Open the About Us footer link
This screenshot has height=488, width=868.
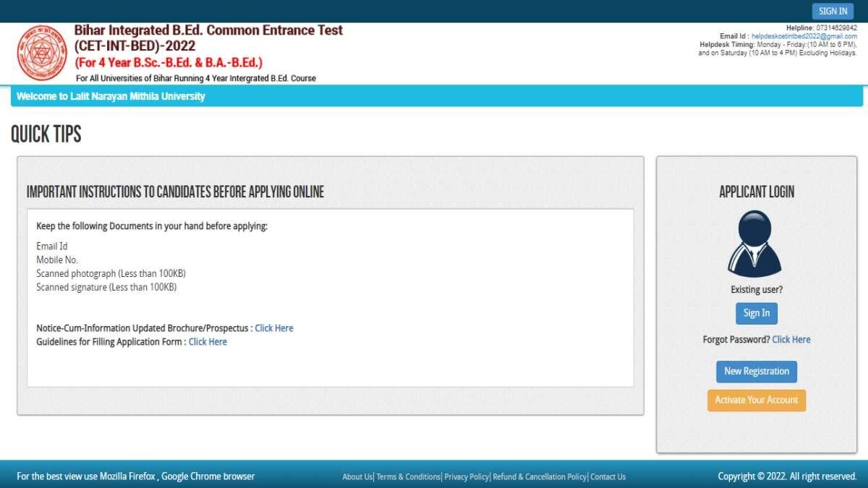[x=356, y=476]
